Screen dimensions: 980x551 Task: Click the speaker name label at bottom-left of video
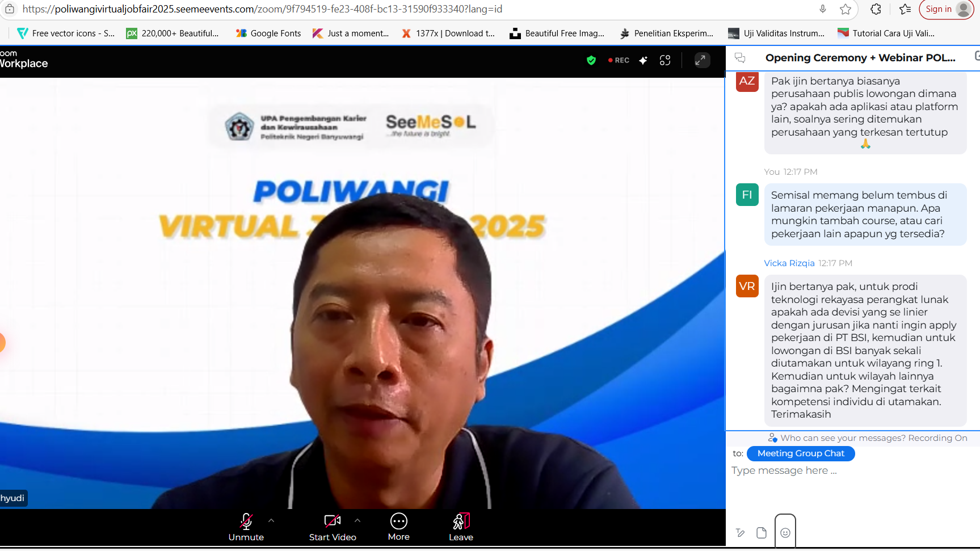coord(12,498)
